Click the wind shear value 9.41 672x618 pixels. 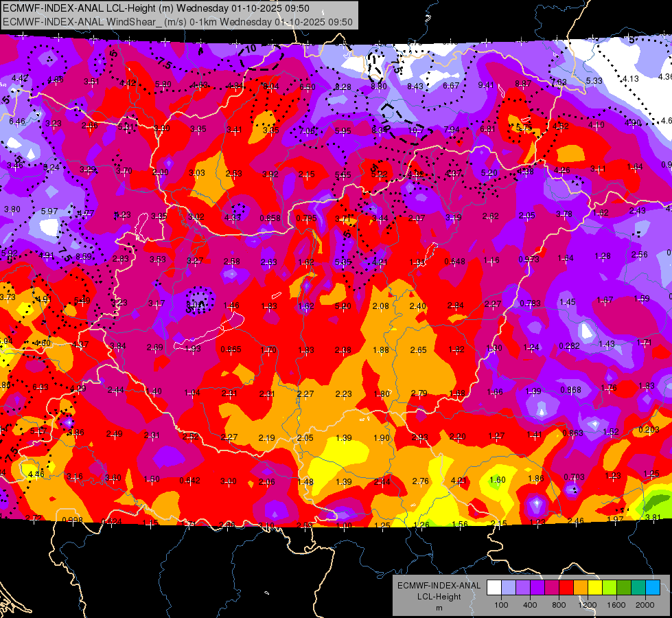[x=485, y=85]
